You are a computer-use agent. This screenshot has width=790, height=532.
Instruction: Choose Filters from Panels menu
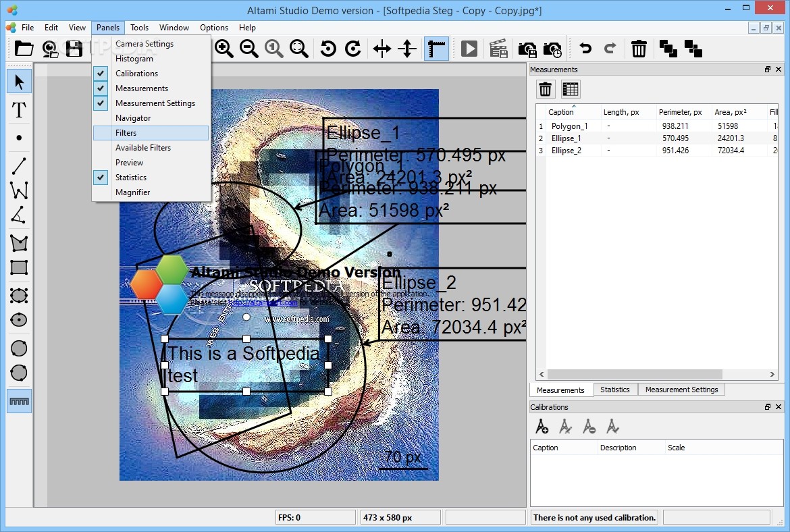tap(151, 133)
